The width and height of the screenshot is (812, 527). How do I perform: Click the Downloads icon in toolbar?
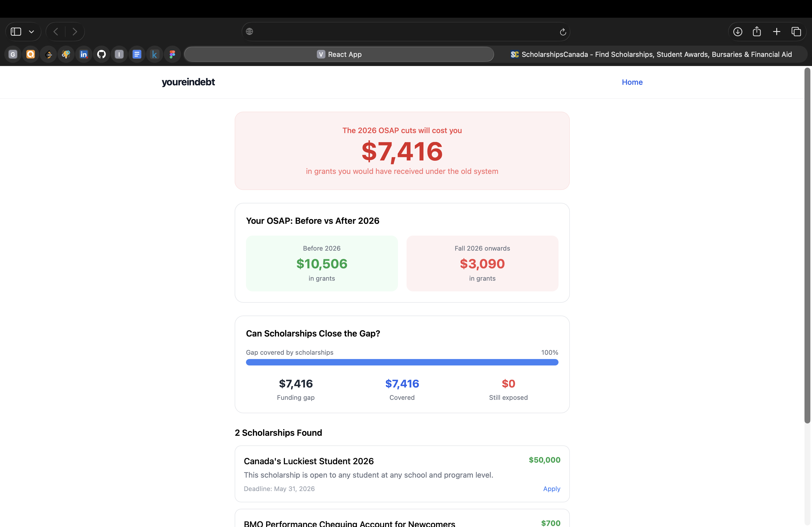[738, 32]
